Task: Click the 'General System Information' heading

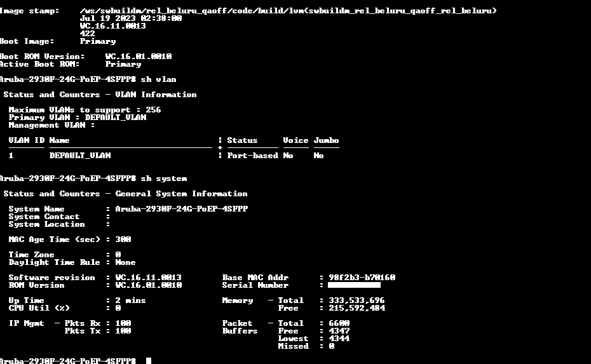Action: (x=181, y=194)
